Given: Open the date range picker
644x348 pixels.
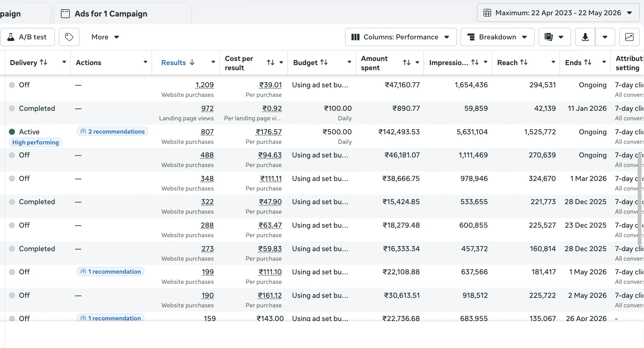Looking at the screenshot, I should click(x=558, y=13).
